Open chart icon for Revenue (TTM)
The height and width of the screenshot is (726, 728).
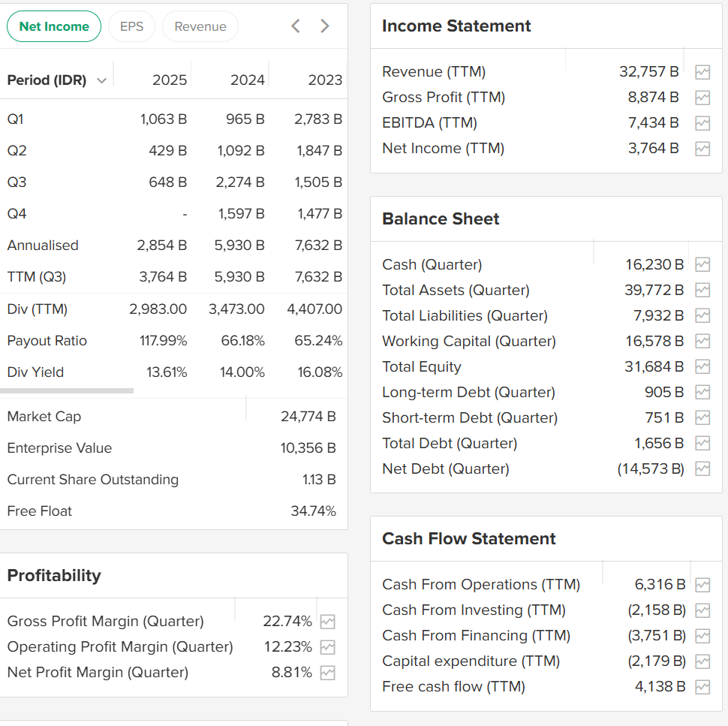[x=702, y=72]
